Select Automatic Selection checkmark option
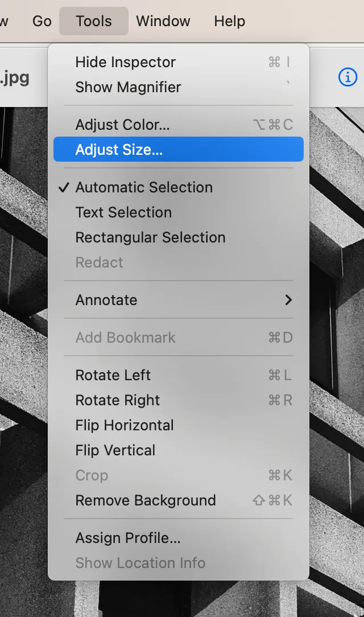Image resolution: width=364 pixels, height=617 pixels. [144, 187]
